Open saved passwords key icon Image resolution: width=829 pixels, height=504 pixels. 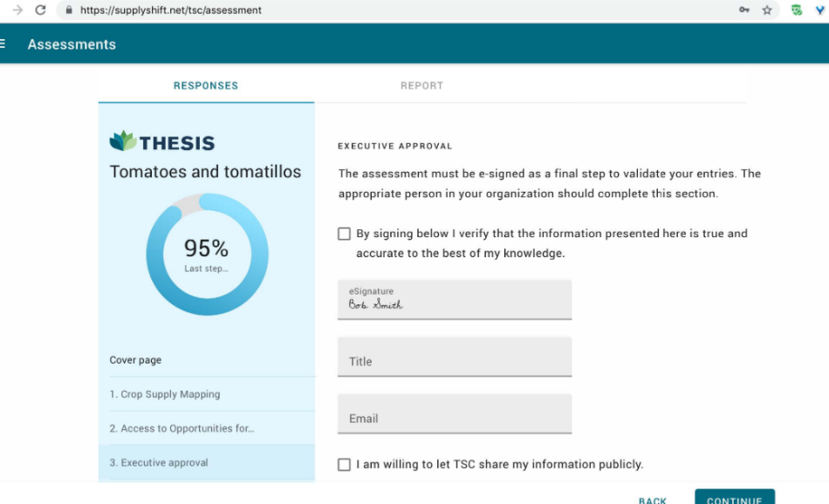[x=744, y=10]
